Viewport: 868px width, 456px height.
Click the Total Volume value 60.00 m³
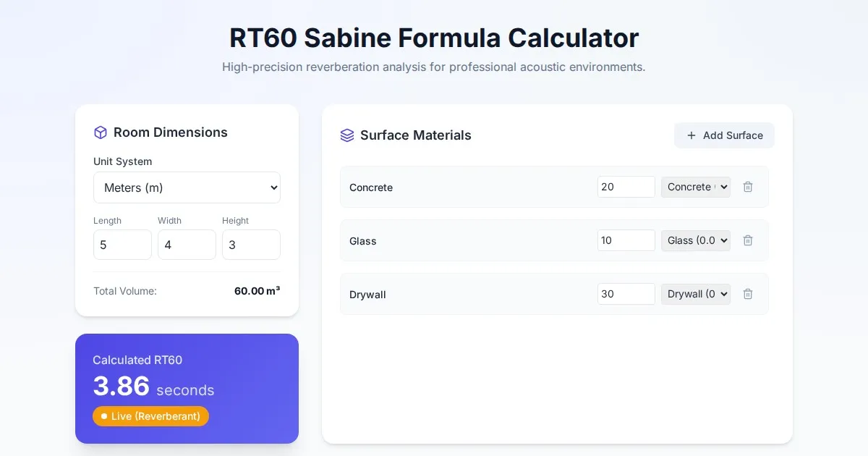257,291
